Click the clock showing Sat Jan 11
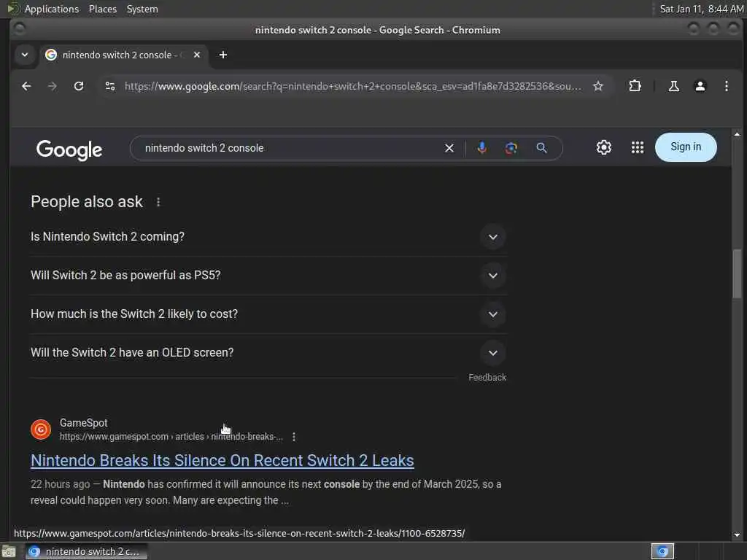 (701, 9)
